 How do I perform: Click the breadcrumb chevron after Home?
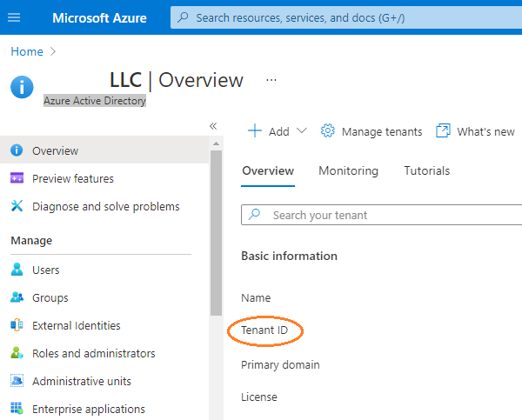[53, 51]
